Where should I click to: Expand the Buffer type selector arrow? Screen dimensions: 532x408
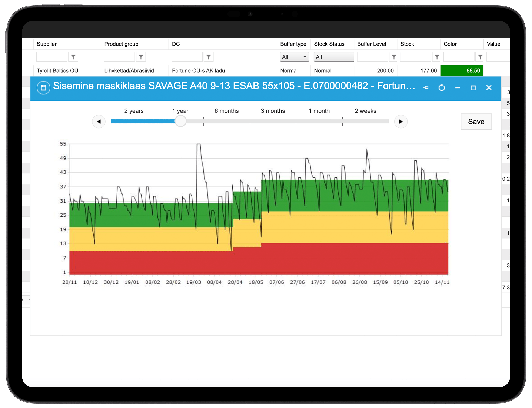[x=305, y=57]
